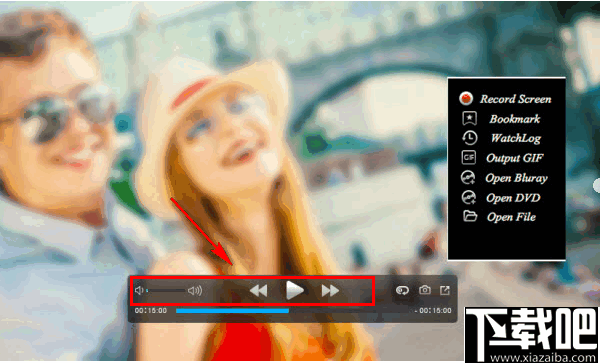Select the Output GIF menu entry text

click(x=515, y=158)
